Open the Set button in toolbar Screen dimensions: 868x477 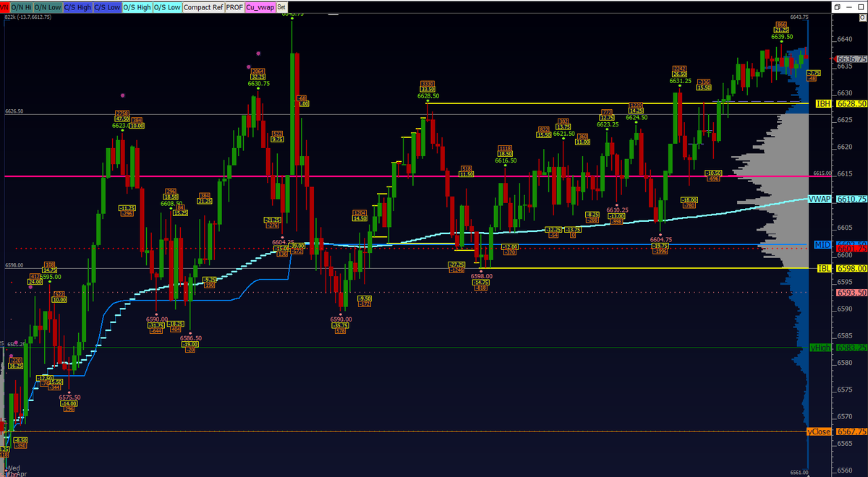282,7
